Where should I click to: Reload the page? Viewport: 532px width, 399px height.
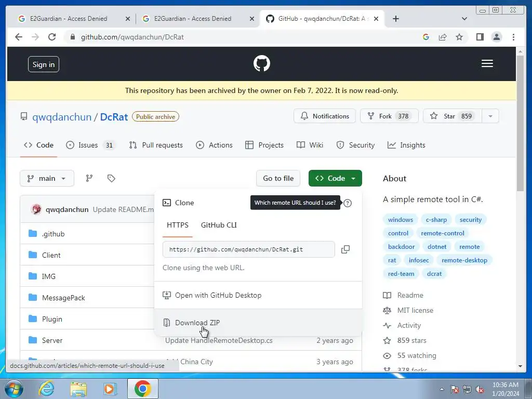coord(52,37)
